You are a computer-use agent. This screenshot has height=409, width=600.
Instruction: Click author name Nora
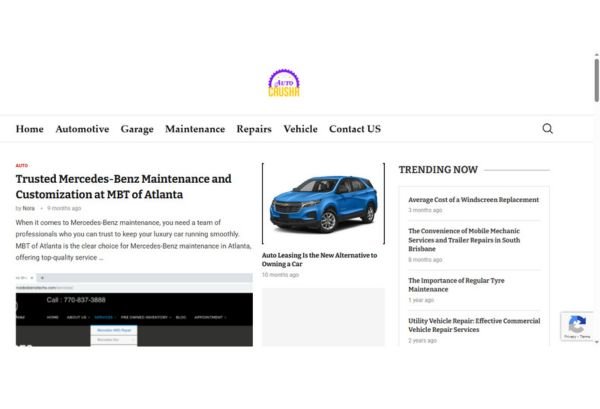click(29, 208)
